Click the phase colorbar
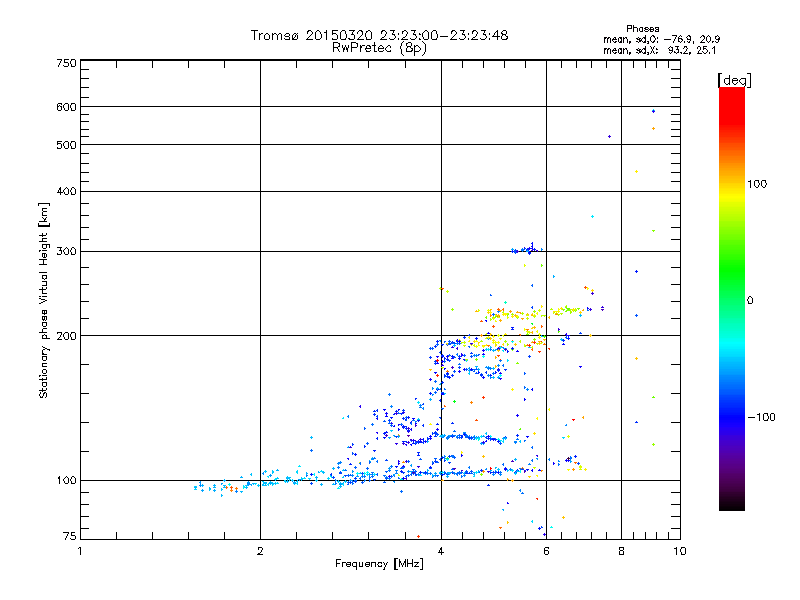 pos(732,298)
